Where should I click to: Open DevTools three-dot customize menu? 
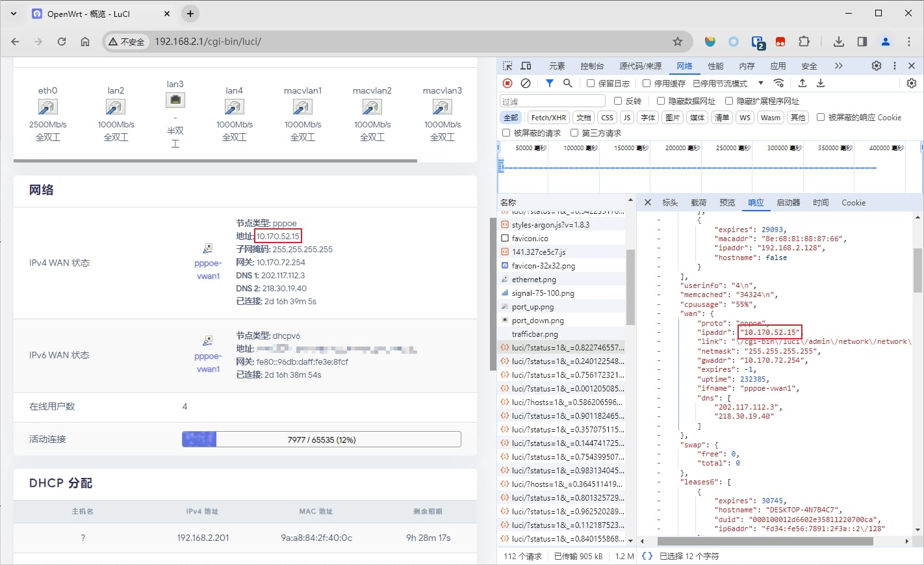tap(895, 66)
